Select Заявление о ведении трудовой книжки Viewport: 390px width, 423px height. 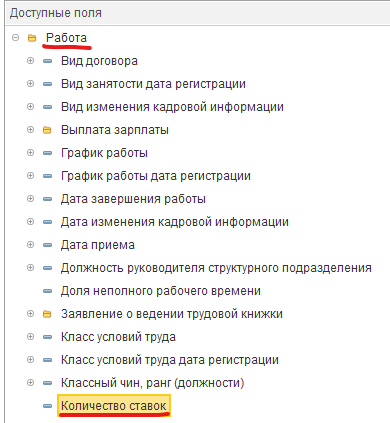172,314
